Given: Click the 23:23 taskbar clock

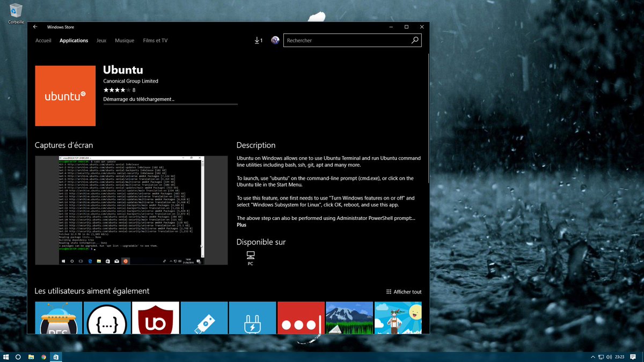Looking at the screenshot, I should tap(620, 357).
